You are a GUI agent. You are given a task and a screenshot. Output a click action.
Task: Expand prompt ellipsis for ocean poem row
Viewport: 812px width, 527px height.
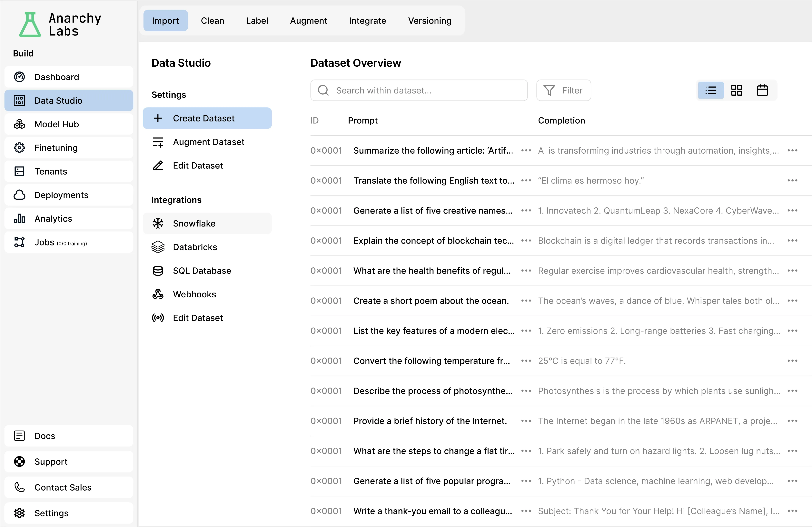coord(526,301)
